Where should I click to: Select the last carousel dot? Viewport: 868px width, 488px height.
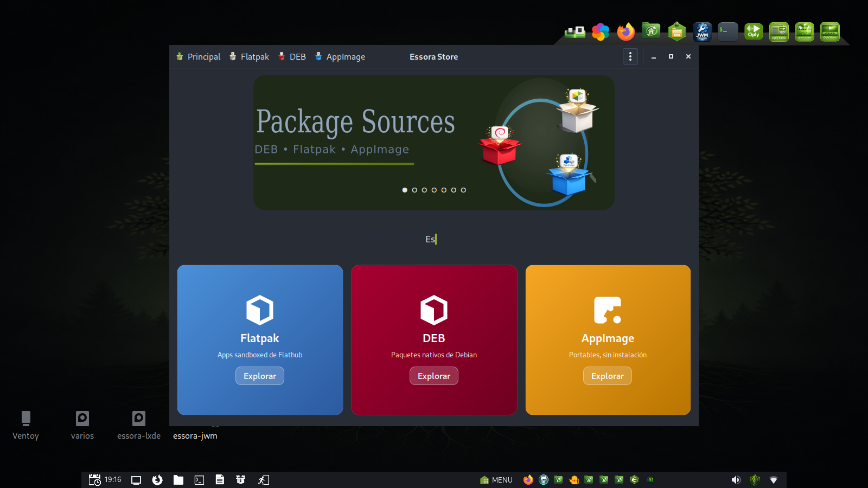click(x=463, y=190)
